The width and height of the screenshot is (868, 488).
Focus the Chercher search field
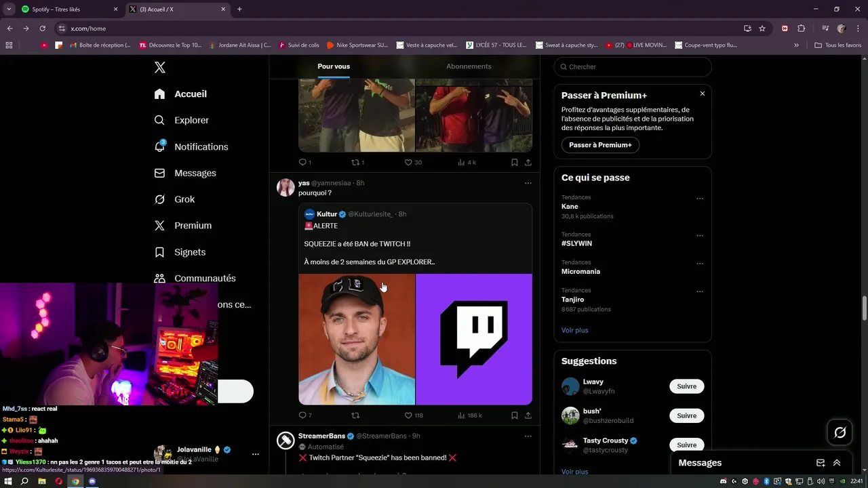point(633,66)
